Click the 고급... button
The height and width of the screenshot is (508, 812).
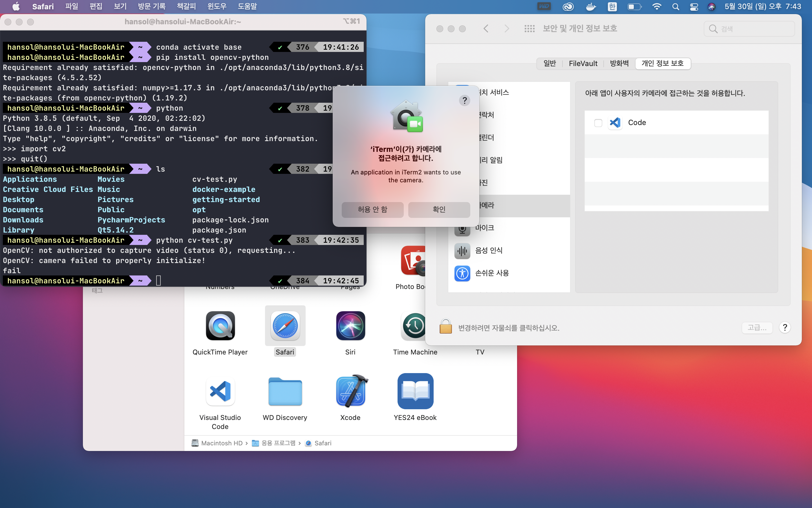coord(757,328)
